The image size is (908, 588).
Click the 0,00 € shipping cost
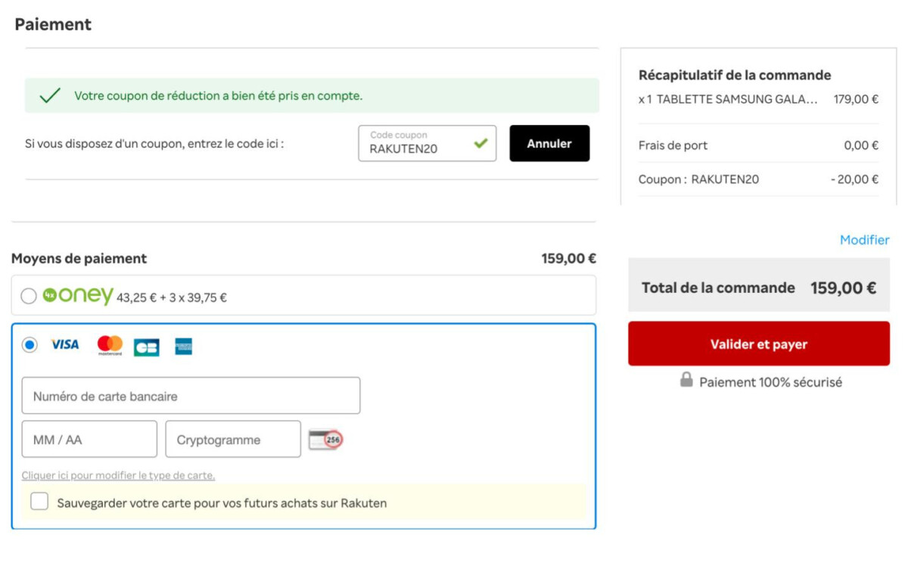861,145
